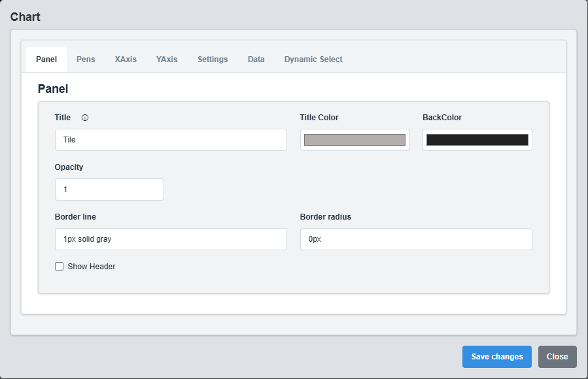The width and height of the screenshot is (588, 379).
Task: Click the Close button
Action: pos(557,356)
